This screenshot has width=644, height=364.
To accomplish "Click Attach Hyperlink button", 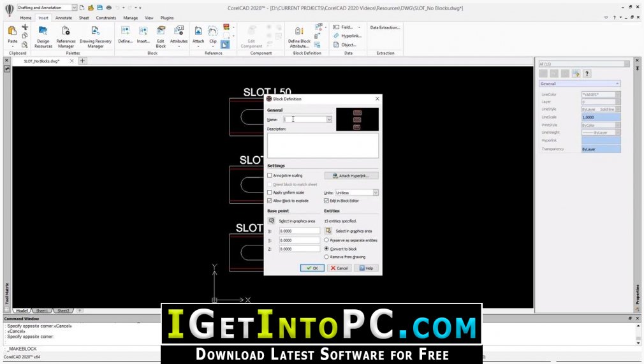I will (351, 175).
